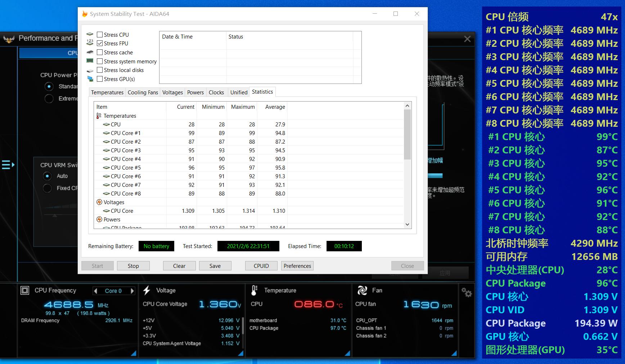Viewport: 625px width, 364px height.
Task: Click the AIDA64 flame icon in title bar
Action: (85, 14)
